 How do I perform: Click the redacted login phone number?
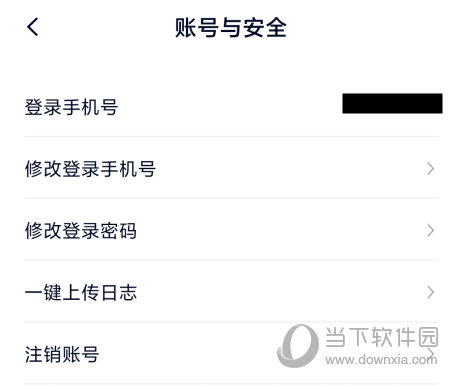(x=392, y=103)
